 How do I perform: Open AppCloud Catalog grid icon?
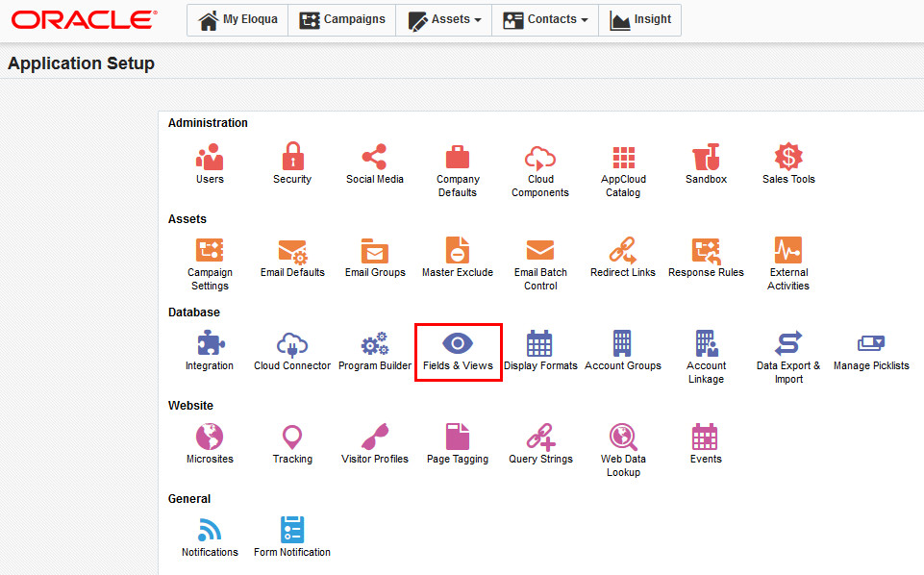[x=623, y=158]
